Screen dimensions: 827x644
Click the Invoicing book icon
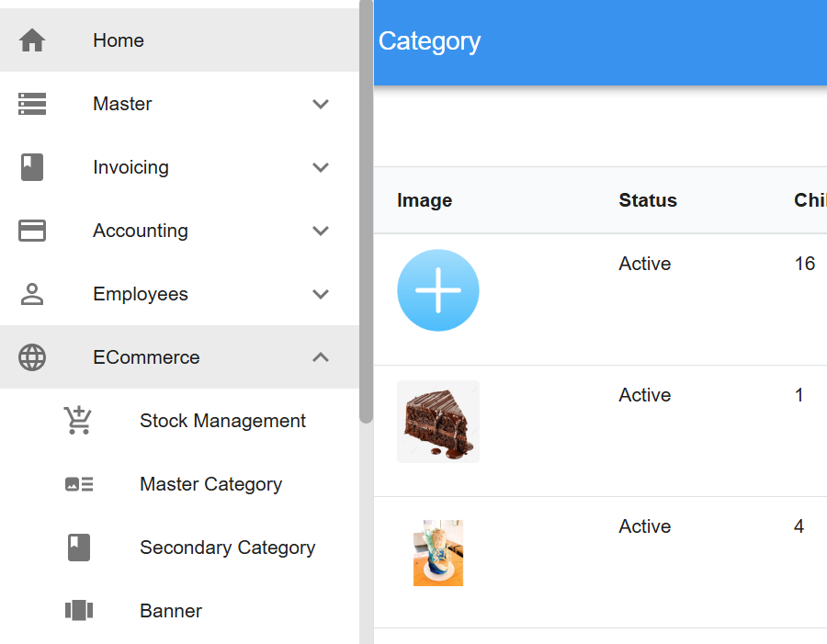click(x=32, y=167)
